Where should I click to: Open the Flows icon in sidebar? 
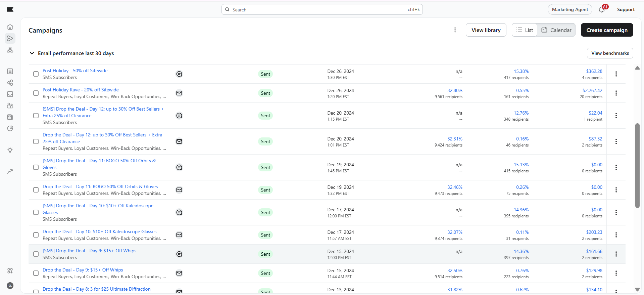point(10,50)
